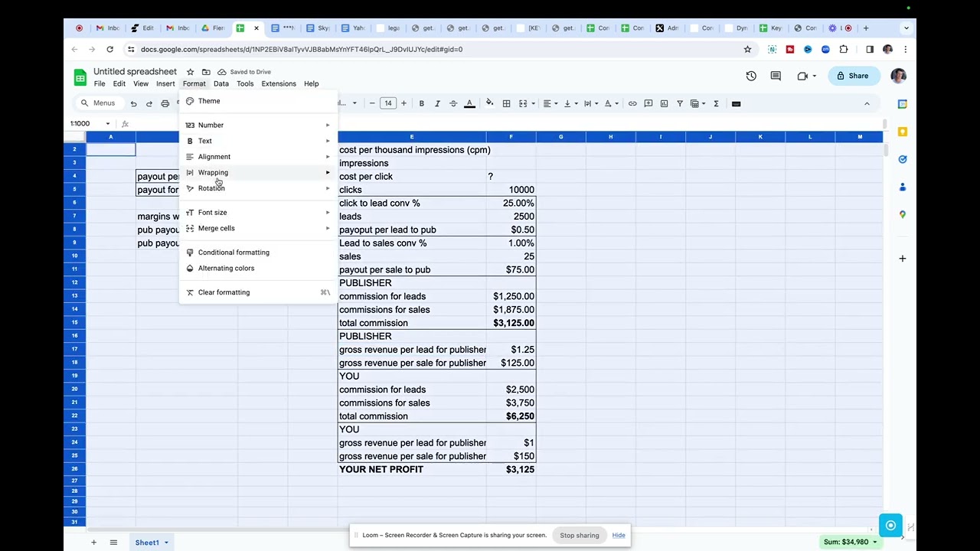The image size is (980, 551).
Task: Reload the page in the browser
Action: coord(109,49)
